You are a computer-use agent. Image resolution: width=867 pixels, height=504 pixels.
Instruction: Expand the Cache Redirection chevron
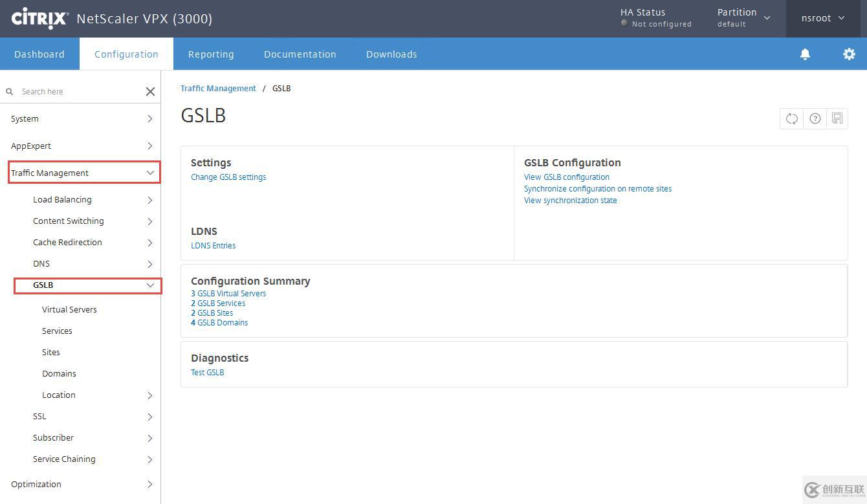150,243
